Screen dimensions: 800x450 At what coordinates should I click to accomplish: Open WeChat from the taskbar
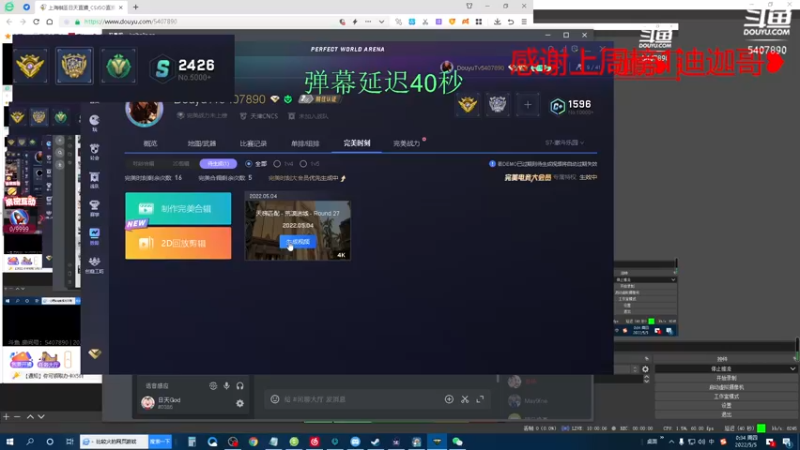[x=457, y=442]
